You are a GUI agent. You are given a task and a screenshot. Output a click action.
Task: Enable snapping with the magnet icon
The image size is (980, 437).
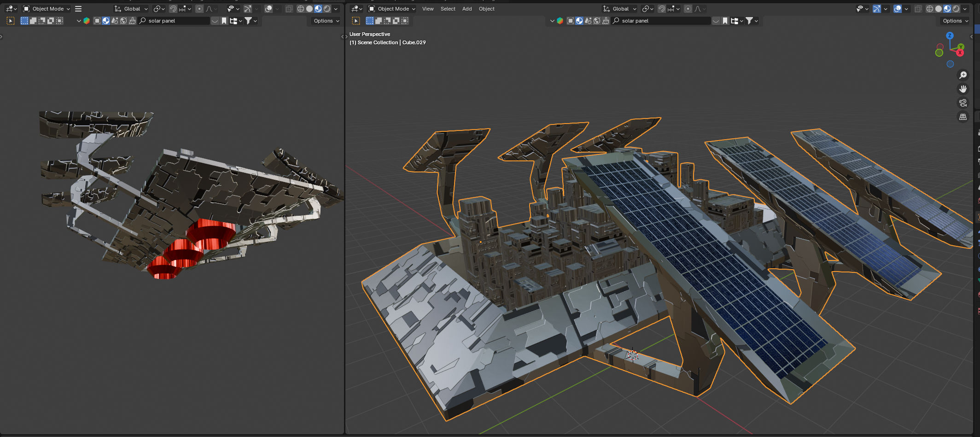(662, 8)
